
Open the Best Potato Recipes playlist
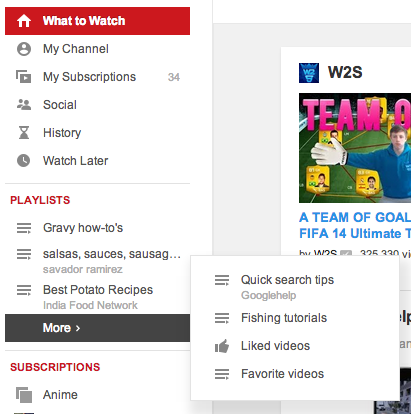[x=98, y=290]
